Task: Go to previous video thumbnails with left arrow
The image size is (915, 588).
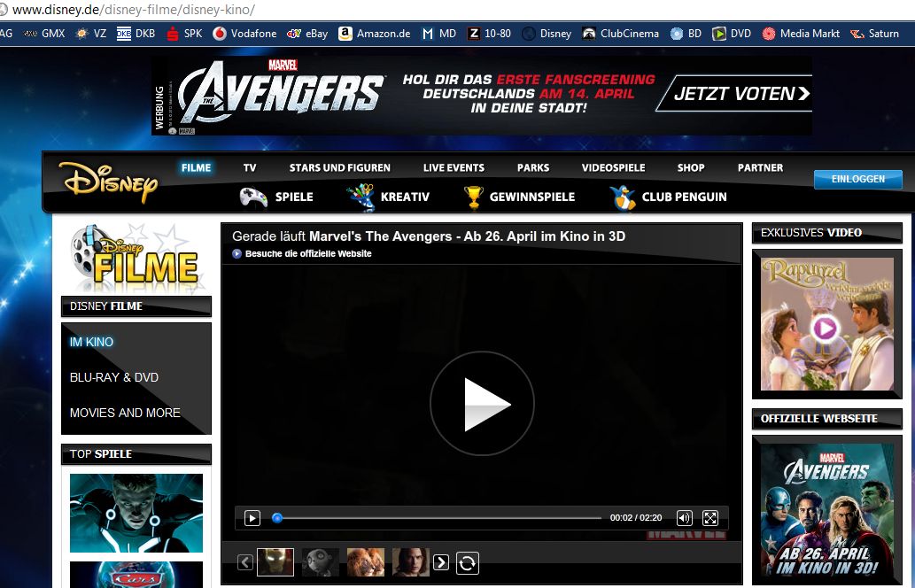Action: tap(245, 562)
